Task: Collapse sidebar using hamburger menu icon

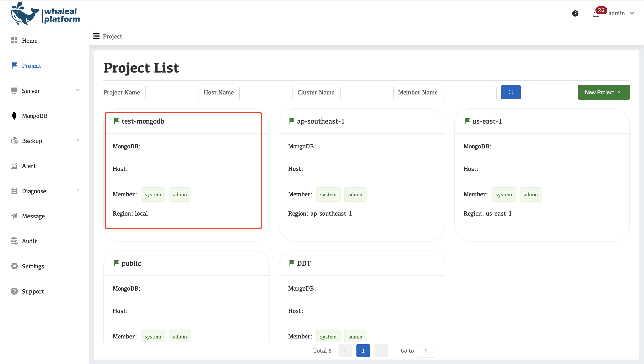Action: pos(96,36)
